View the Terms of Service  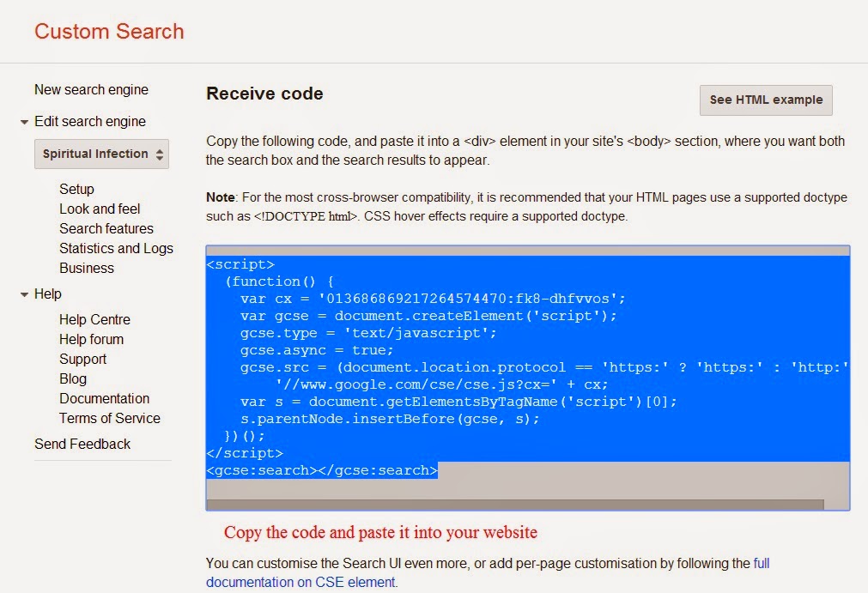click(110, 419)
